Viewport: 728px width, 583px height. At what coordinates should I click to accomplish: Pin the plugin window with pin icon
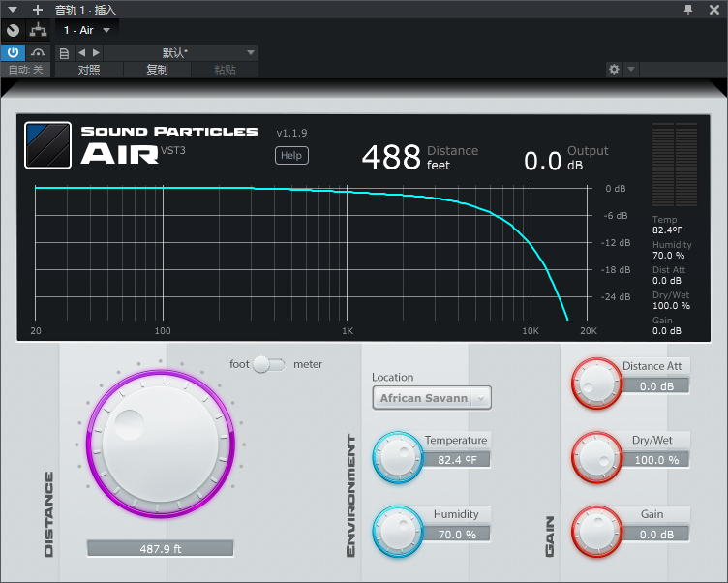point(688,10)
